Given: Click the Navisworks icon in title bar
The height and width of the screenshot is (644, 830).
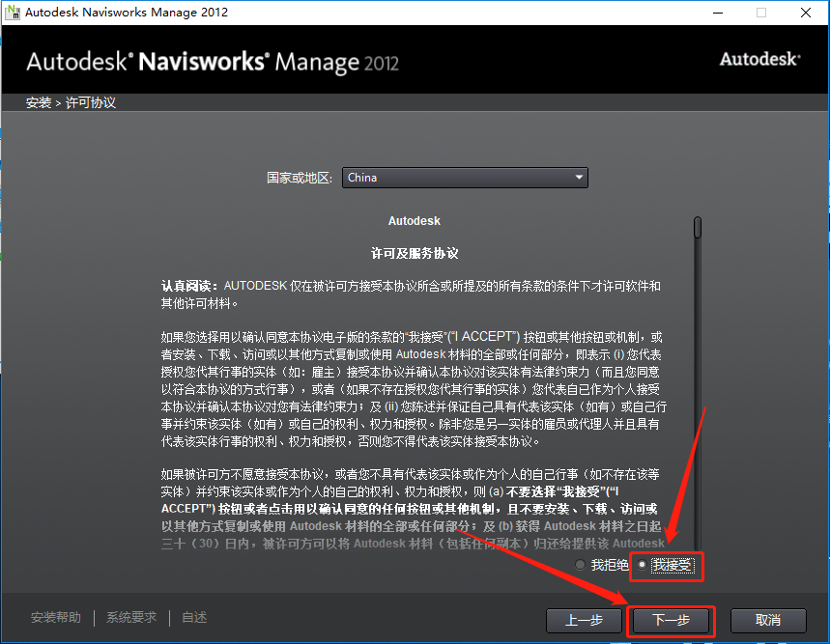Looking at the screenshot, I should pyautogui.click(x=13, y=12).
